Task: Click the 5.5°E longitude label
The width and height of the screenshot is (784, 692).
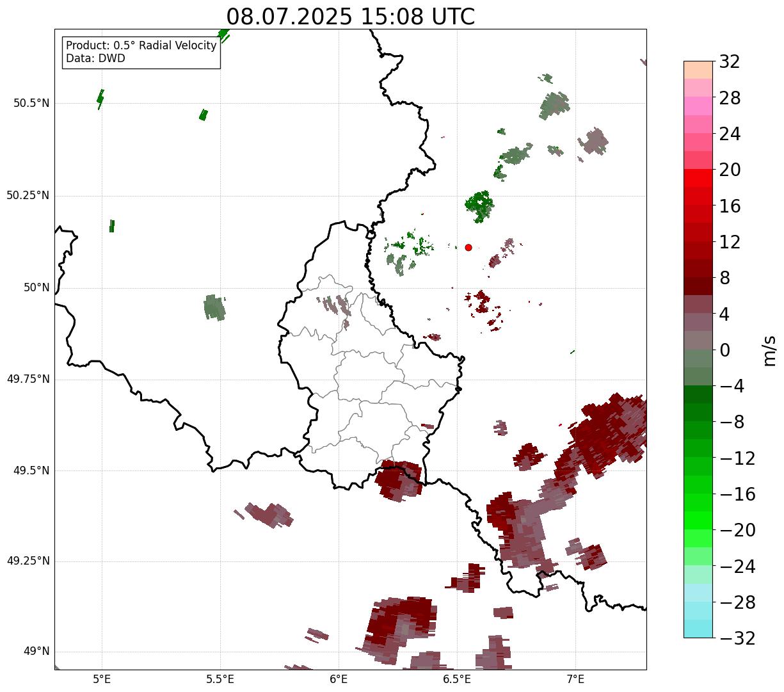Action: coord(220,679)
